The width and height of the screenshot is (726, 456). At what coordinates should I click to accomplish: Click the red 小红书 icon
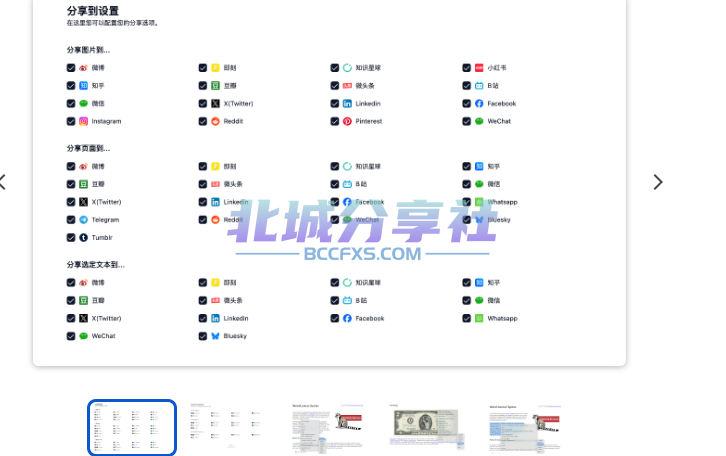[479, 68]
